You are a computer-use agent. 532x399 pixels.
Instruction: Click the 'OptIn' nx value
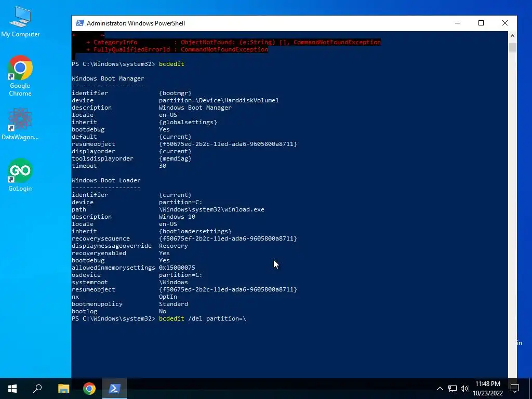(x=168, y=297)
